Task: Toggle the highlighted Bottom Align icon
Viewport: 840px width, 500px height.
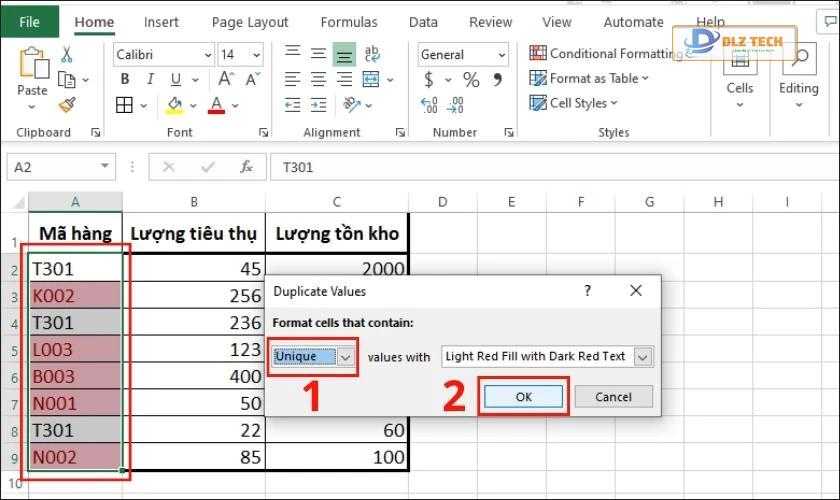Action: tap(344, 55)
